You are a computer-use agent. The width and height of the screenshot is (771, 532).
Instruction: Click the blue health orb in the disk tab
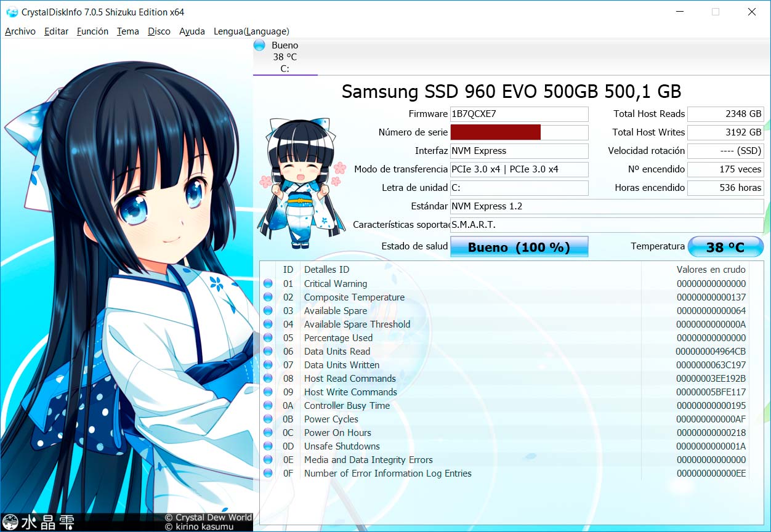[x=259, y=45]
